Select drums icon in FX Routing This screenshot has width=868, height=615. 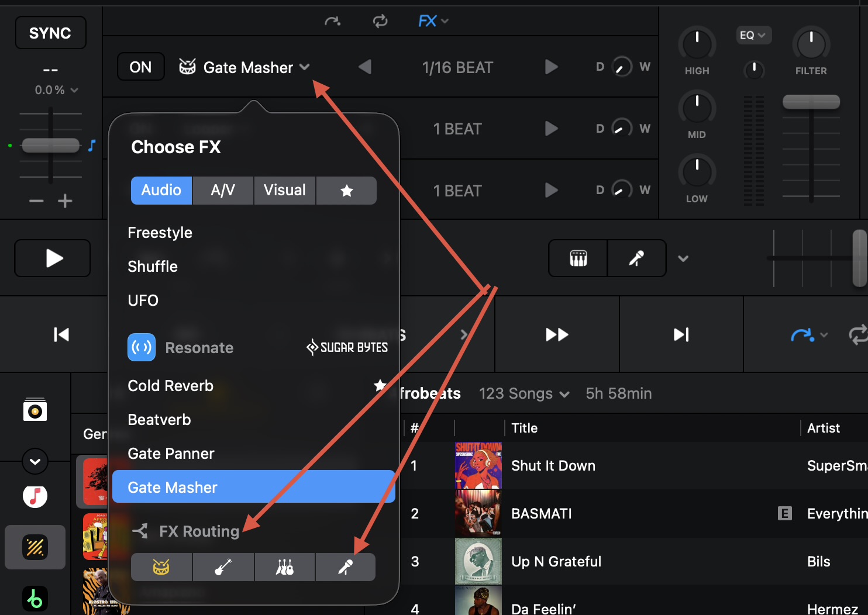(161, 567)
